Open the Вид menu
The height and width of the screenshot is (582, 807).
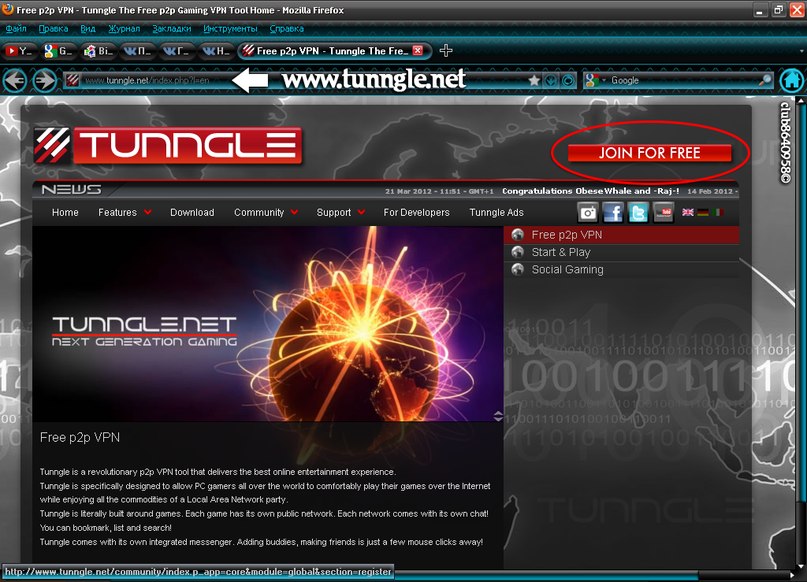click(88, 29)
